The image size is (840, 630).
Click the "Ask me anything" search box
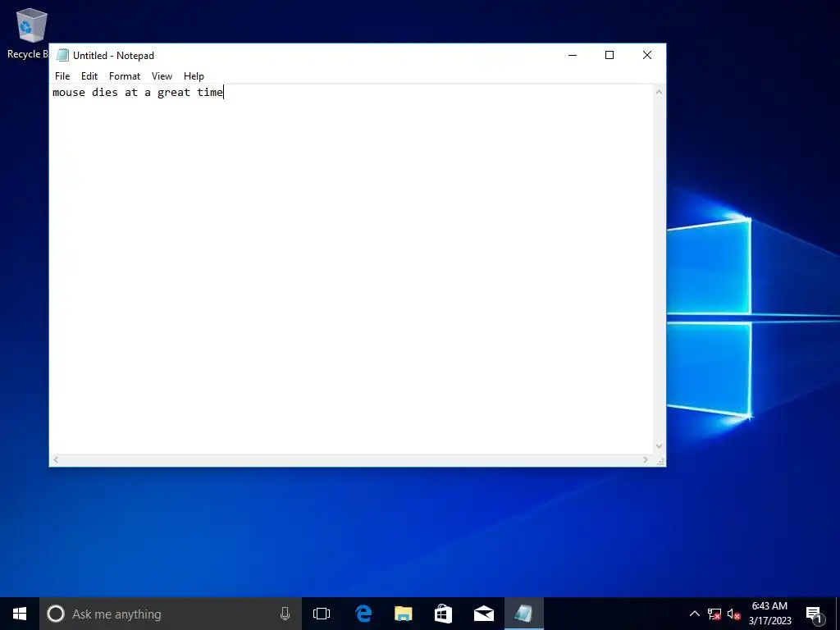pos(171,614)
